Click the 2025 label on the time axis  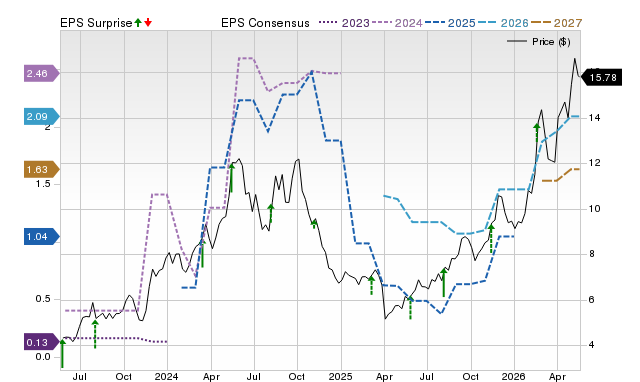(x=340, y=376)
